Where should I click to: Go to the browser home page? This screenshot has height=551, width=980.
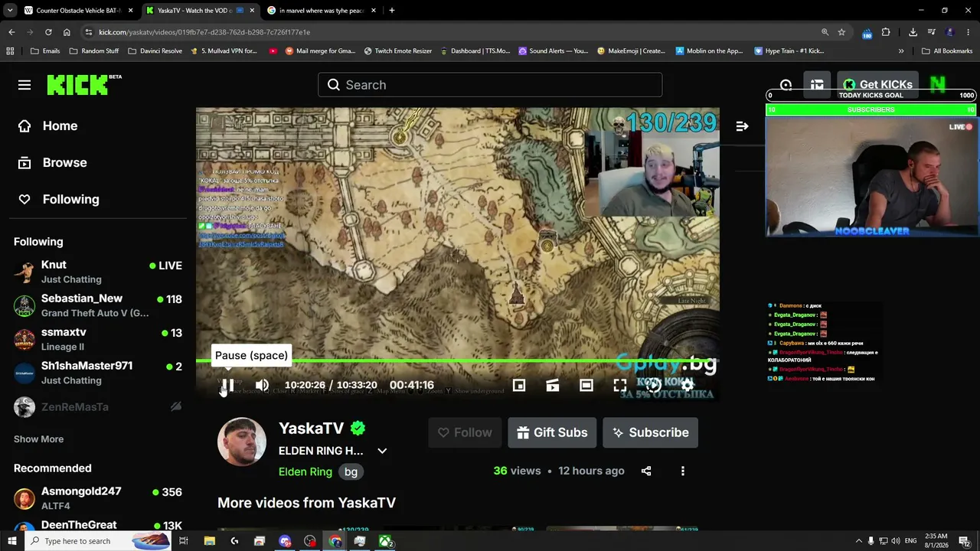tap(67, 32)
